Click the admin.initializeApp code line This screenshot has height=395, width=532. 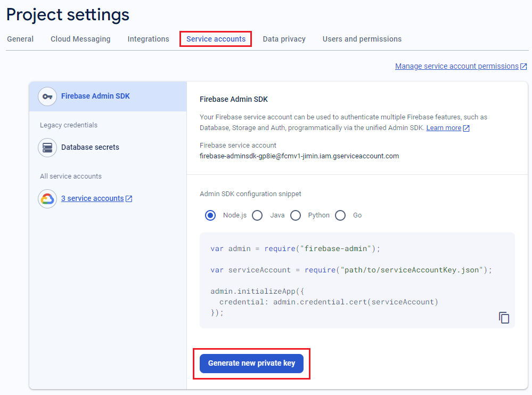pos(257,292)
